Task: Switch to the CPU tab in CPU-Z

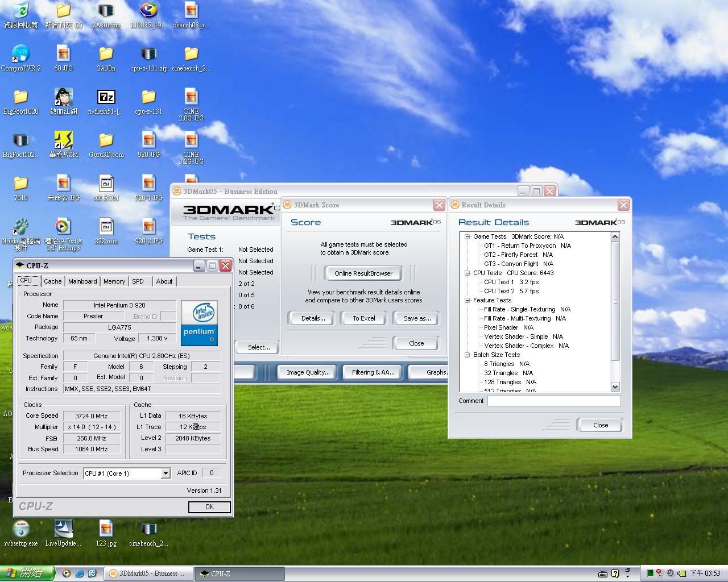Action: [x=28, y=281]
